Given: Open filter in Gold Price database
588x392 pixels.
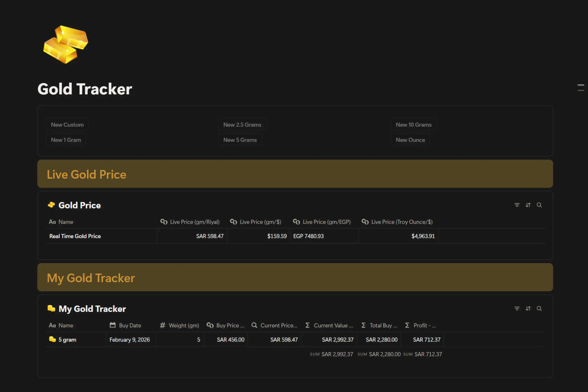Looking at the screenshot, I should coord(517,205).
